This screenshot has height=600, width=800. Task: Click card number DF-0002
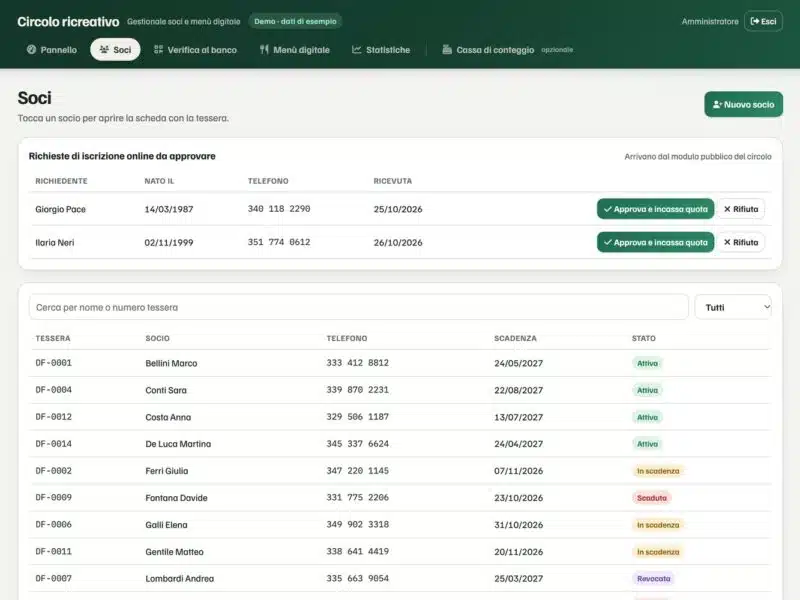point(54,471)
